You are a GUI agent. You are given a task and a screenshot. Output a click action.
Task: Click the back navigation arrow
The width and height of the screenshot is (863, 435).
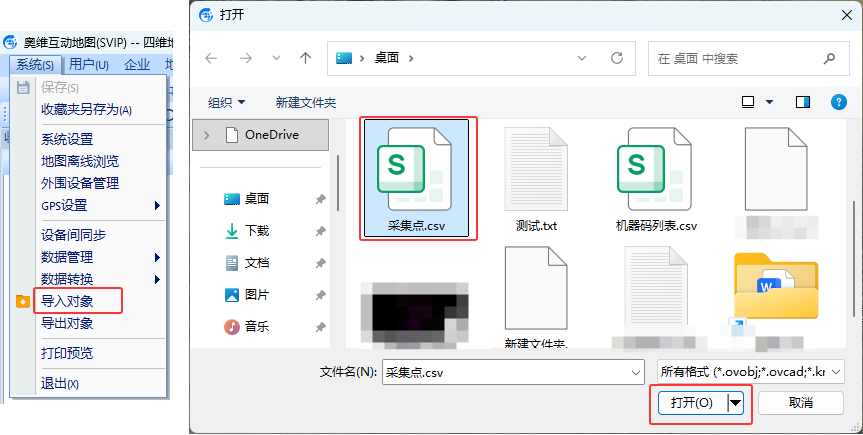pyautogui.click(x=211, y=58)
